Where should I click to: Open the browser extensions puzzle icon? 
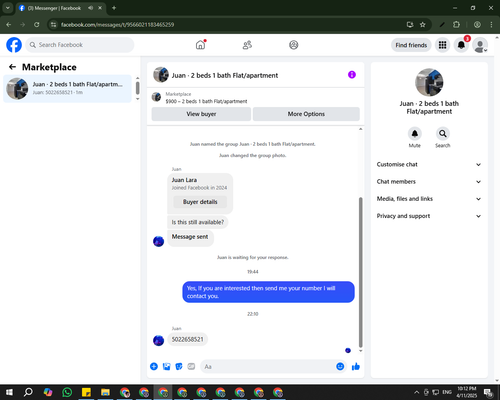pyautogui.click(x=456, y=24)
